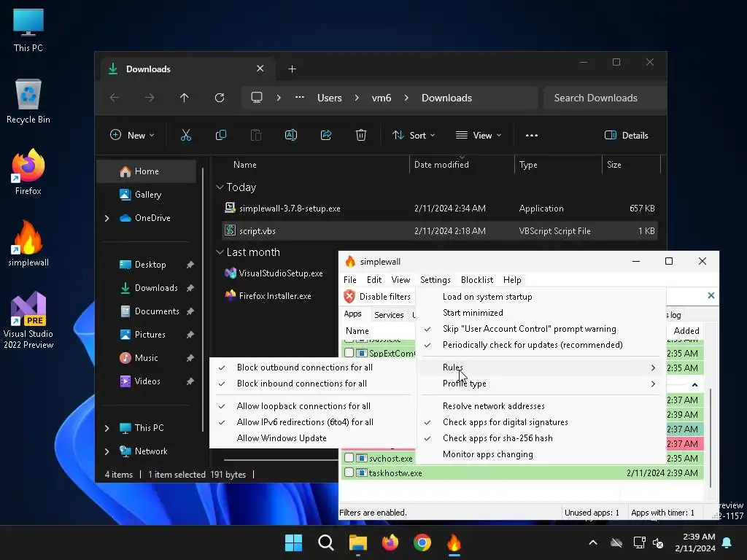747x560 pixels.
Task: Click Search icon on taskbar
Action: (326, 542)
